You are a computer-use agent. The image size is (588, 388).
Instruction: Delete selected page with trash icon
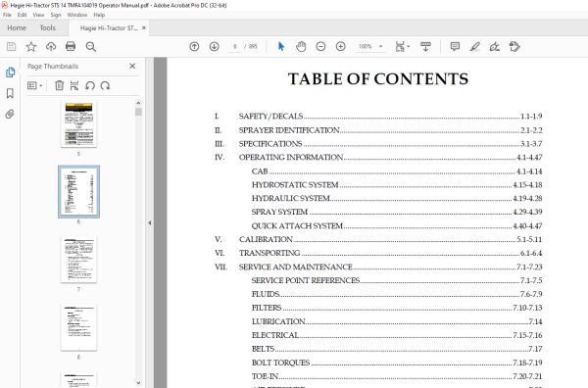[x=59, y=85]
